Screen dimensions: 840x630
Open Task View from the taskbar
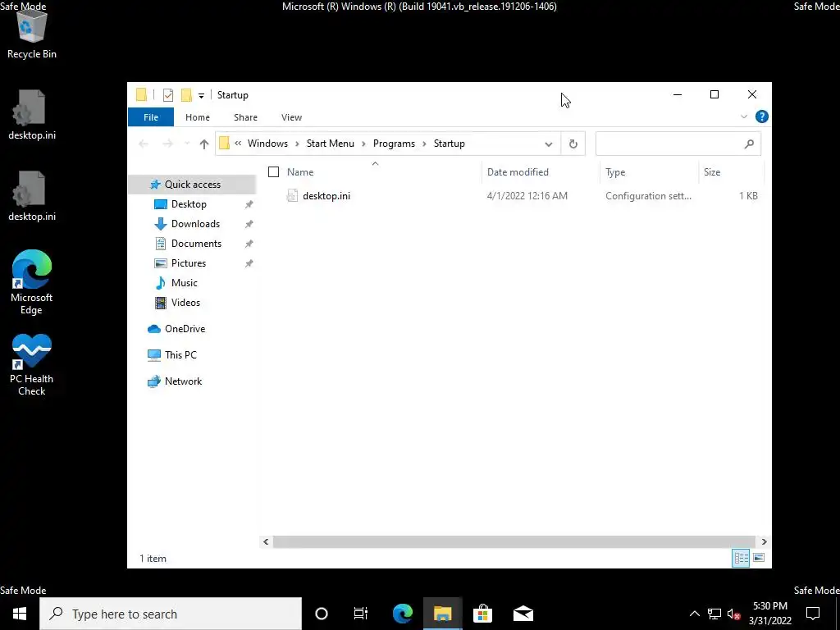point(361,614)
